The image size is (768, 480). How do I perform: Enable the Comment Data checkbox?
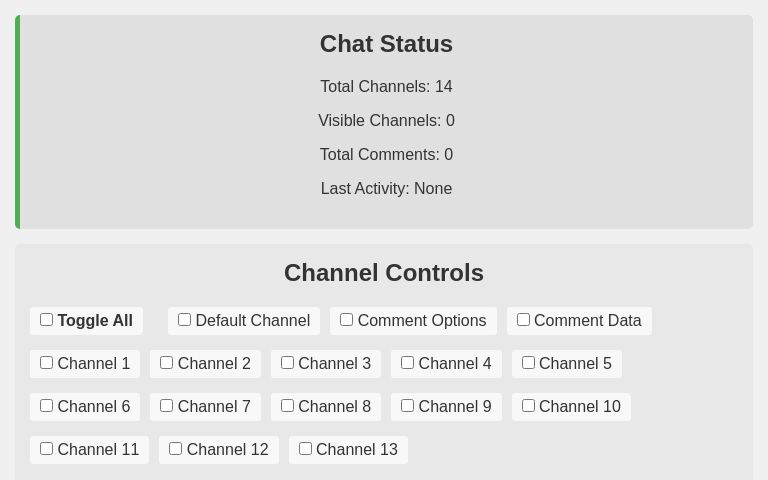click(x=524, y=320)
